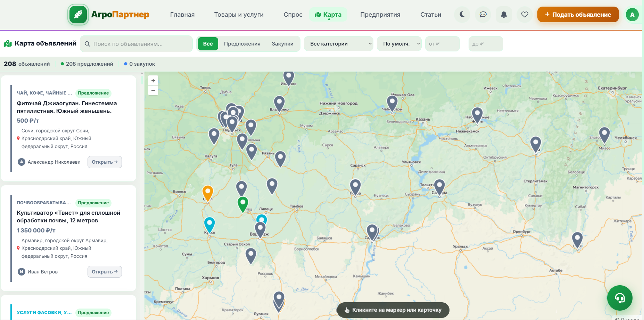Click the gray map marker at Самара
The height and width of the screenshot is (320, 644).
pos(439,187)
